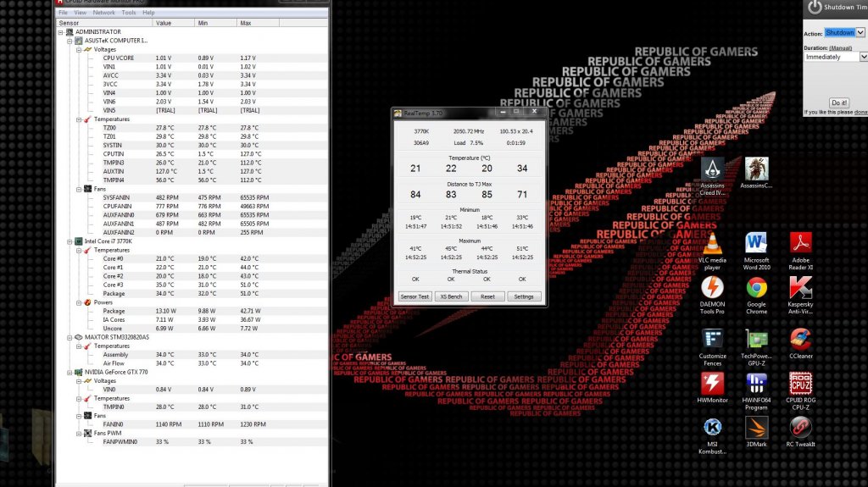
Task: Open the Duration Immediately dropdown
Action: (863, 57)
